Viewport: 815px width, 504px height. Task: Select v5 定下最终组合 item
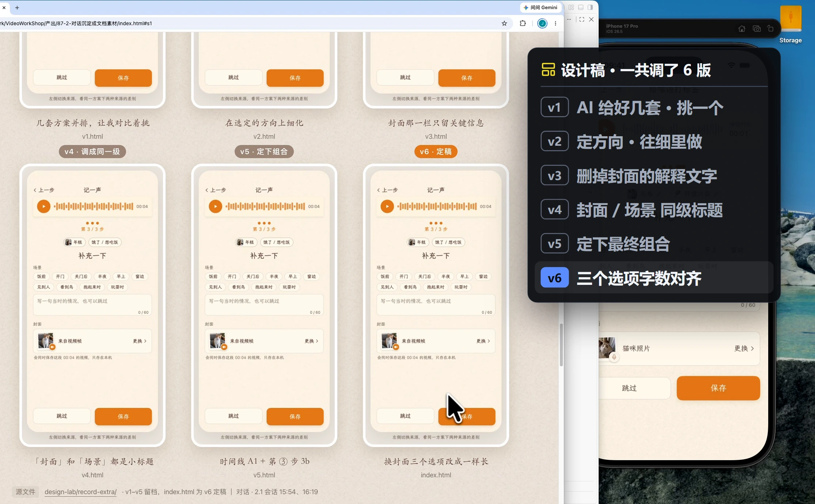point(654,244)
